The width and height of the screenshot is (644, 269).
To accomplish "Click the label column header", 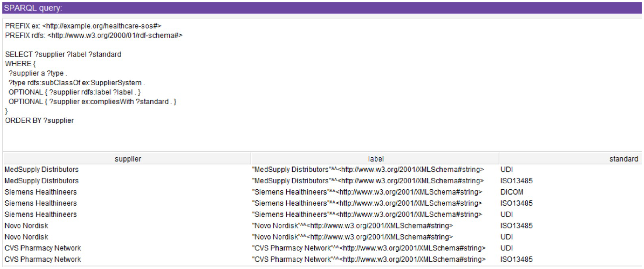I will click(x=375, y=159).
